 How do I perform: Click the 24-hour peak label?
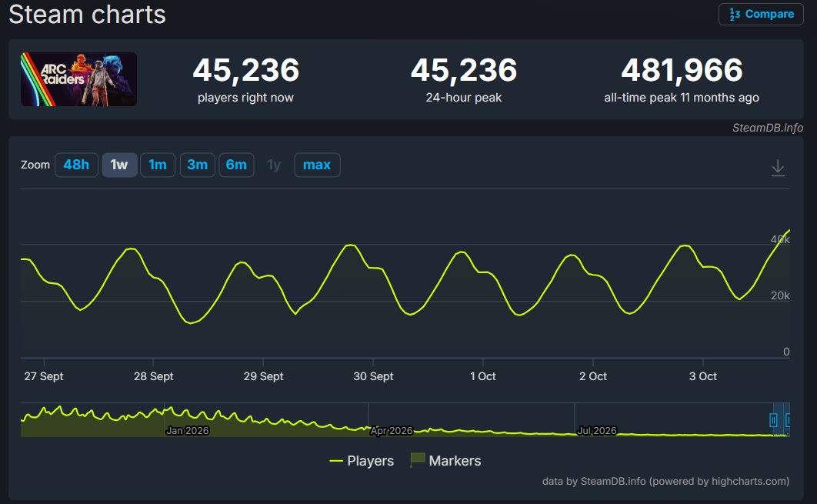(464, 98)
